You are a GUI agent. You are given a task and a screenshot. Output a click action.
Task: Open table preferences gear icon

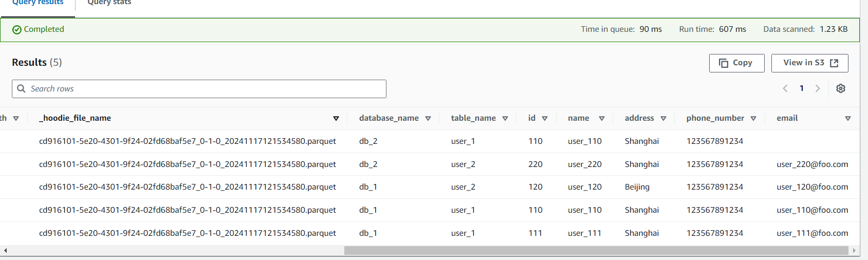pos(841,88)
